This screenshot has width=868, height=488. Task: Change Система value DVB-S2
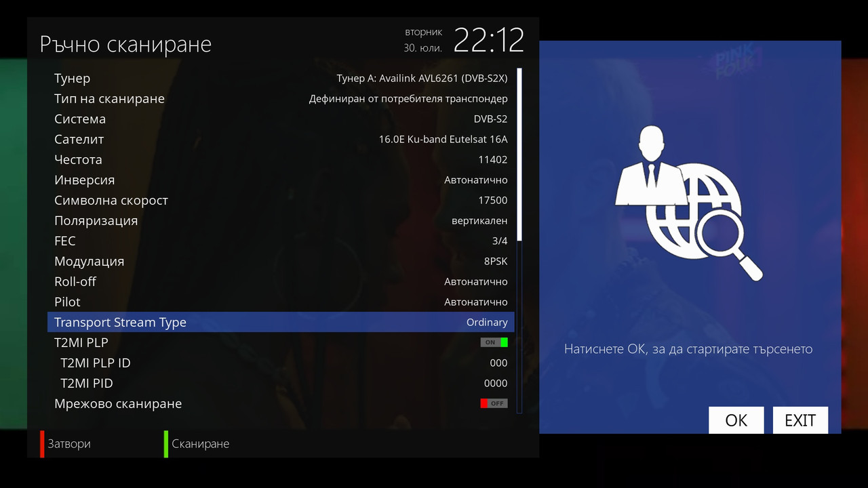490,119
